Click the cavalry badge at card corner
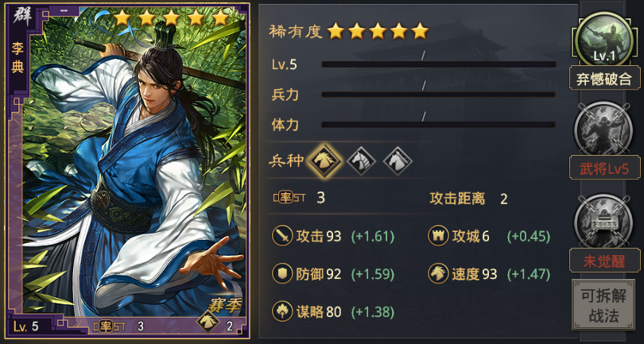Viewport: 644px width, 344px height. point(208,322)
